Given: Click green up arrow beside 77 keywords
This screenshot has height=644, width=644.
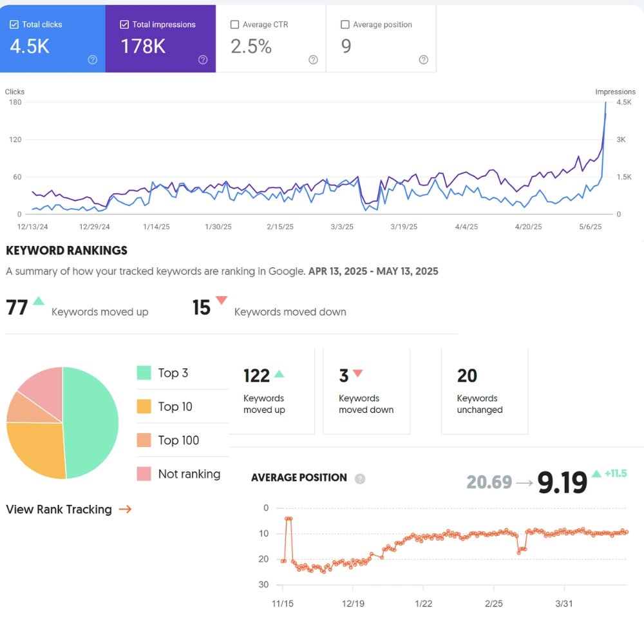Looking at the screenshot, I should (39, 301).
